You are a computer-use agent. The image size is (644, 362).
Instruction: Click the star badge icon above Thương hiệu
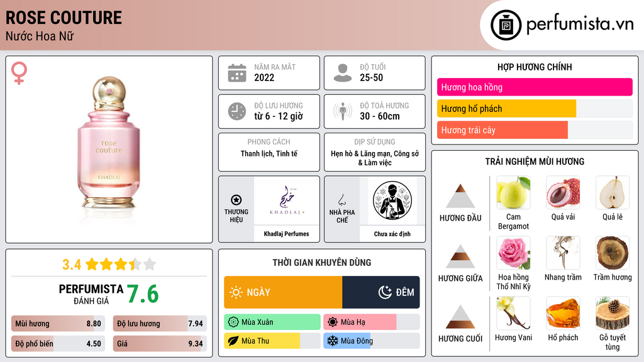point(236,200)
